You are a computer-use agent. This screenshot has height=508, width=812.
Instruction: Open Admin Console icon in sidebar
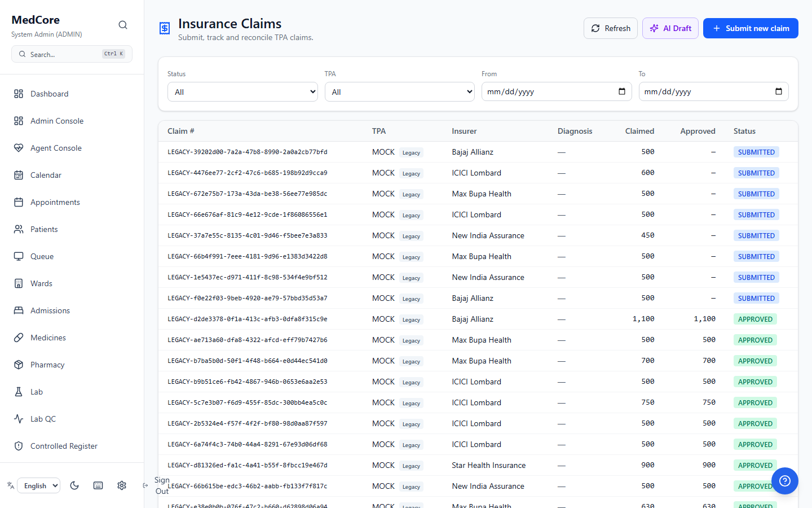(x=19, y=121)
